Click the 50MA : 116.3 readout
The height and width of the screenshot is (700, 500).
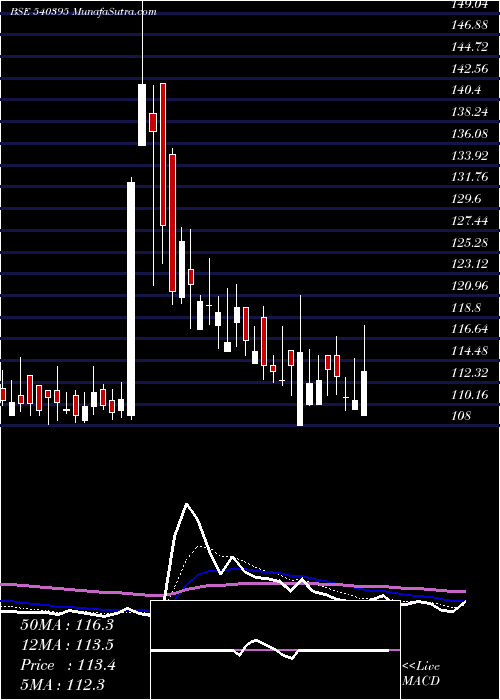pyautogui.click(x=67, y=625)
